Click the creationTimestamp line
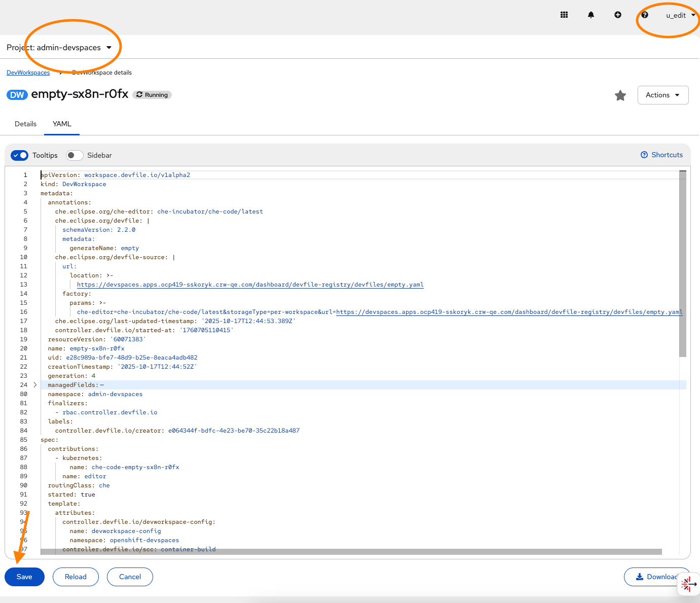The height and width of the screenshot is (603, 700). (123, 367)
